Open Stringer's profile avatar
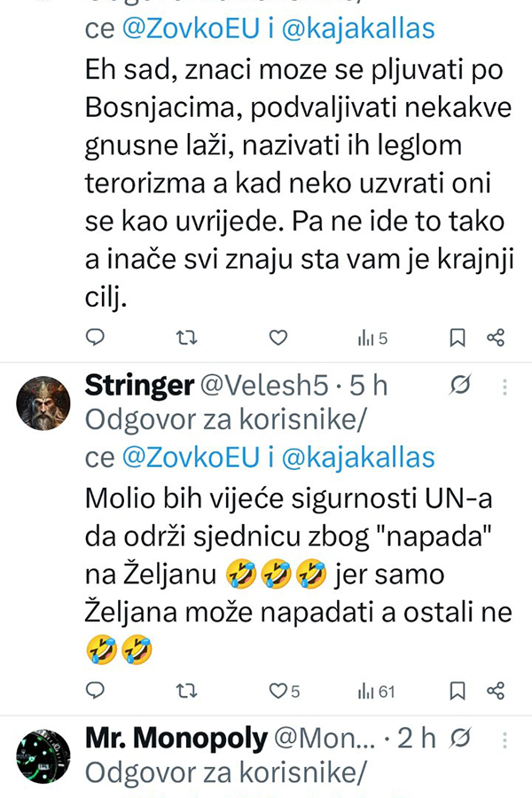532x798 pixels. click(x=43, y=403)
